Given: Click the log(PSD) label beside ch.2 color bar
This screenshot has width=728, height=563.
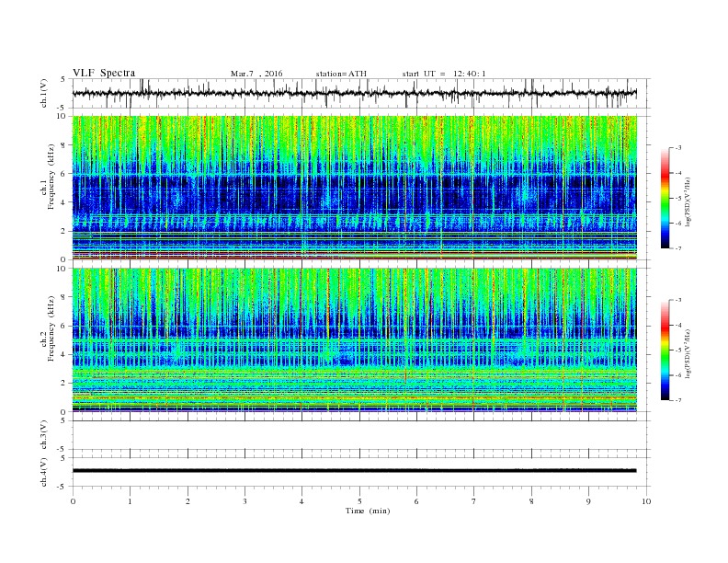Looking at the screenshot, I should point(688,354).
